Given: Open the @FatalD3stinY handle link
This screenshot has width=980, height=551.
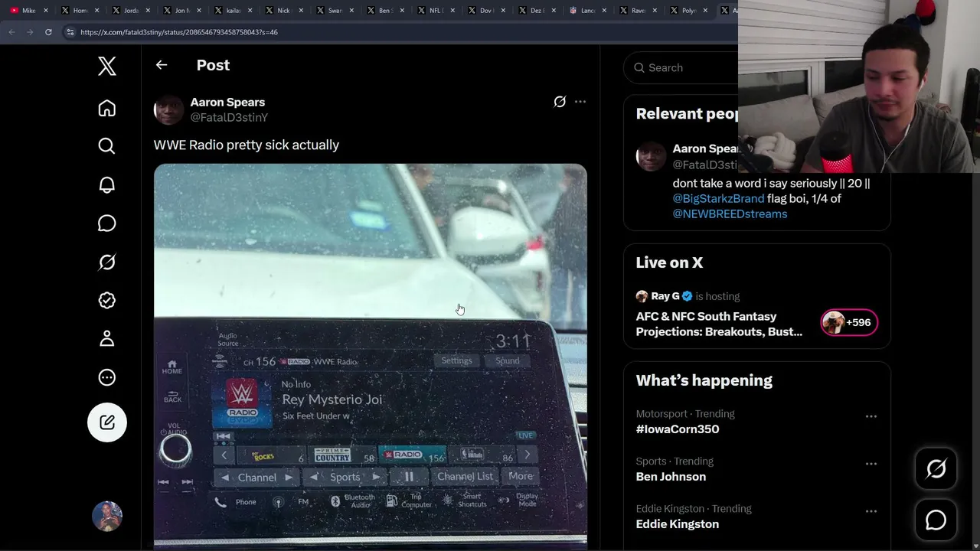Looking at the screenshot, I should [x=229, y=117].
